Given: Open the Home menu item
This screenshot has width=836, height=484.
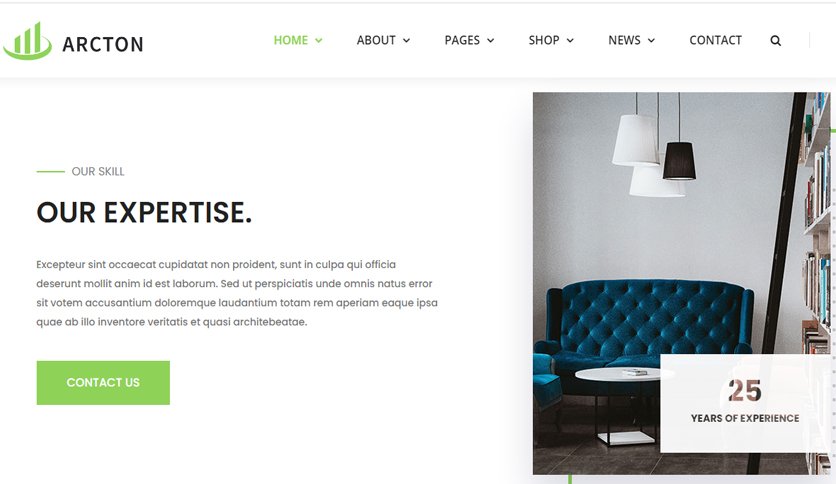Looking at the screenshot, I should (291, 41).
